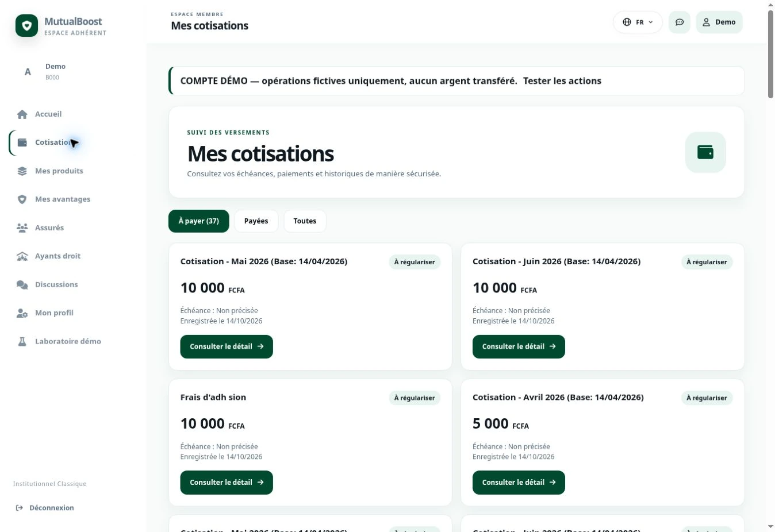Consulter le détail for Cotisation Mai 2026
The height and width of the screenshot is (532, 775).
[227, 347]
